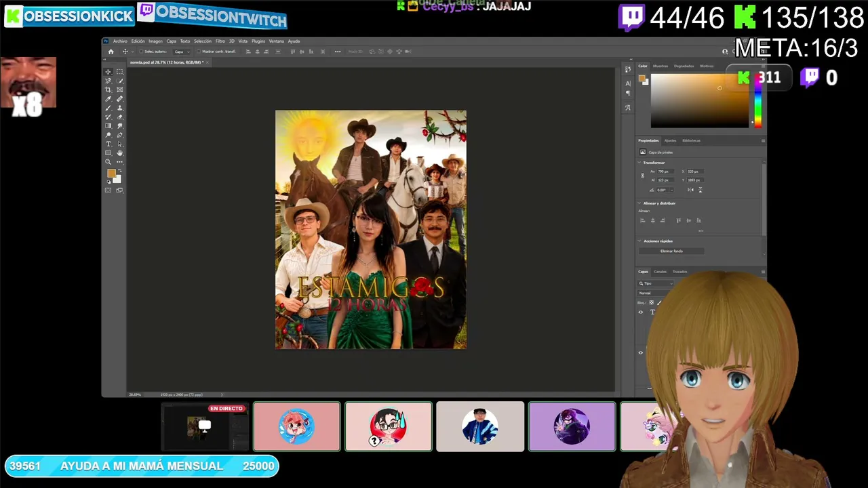Image resolution: width=868 pixels, height=488 pixels.
Task: Click the rainbow hue slider strip
Action: tap(757, 100)
